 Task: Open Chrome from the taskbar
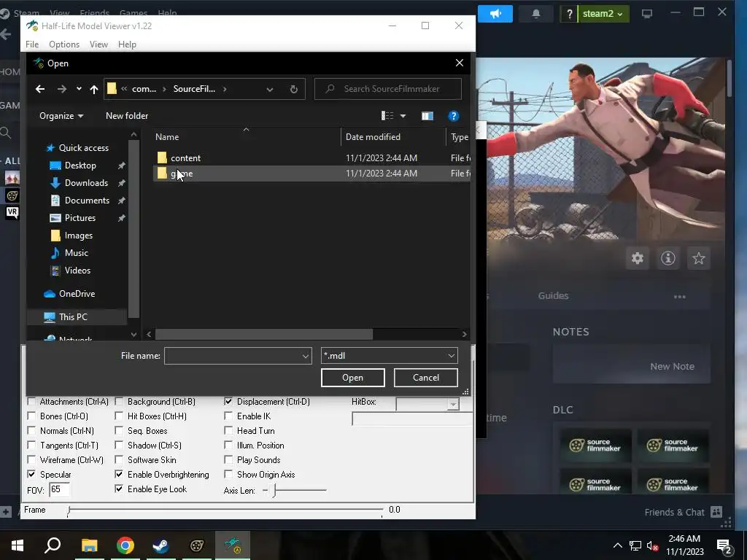(125, 545)
